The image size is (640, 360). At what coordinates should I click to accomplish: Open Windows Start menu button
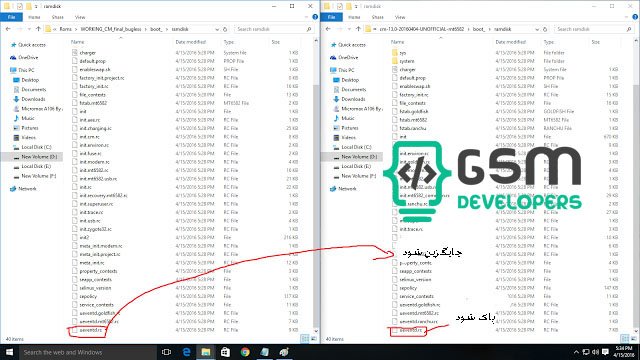9,352
